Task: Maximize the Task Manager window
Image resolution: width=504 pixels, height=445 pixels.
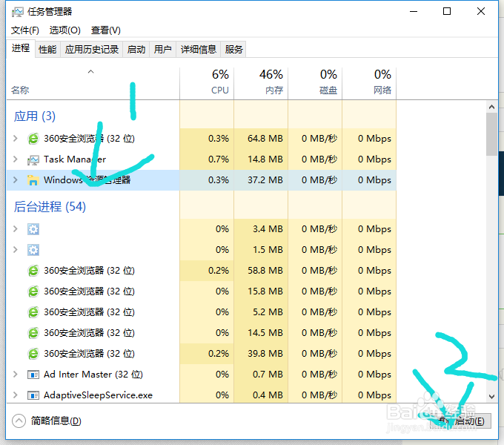Action: [447, 12]
